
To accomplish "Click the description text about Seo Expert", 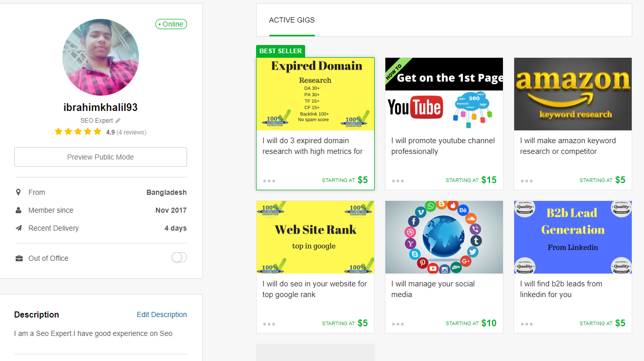I will pyautogui.click(x=94, y=333).
